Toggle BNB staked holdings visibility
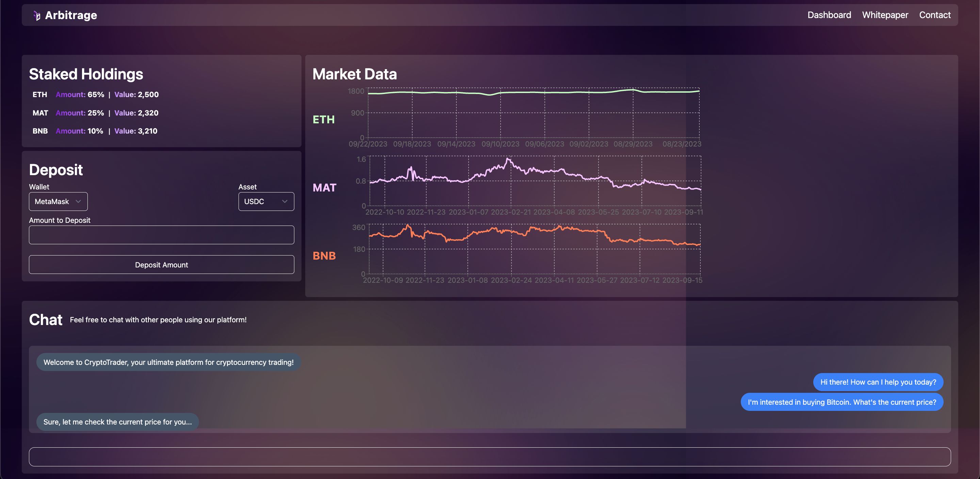980x479 pixels. [x=40, y=131]
